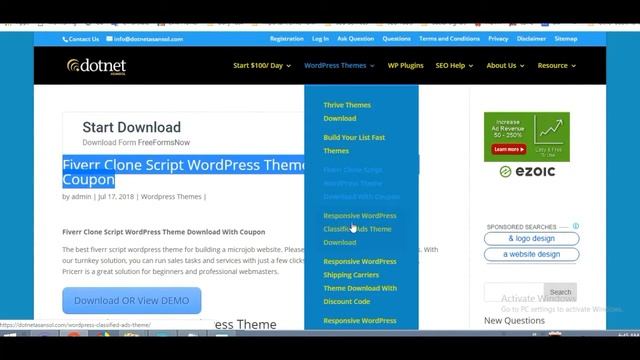The height and width of the screenshot is (360, 640).
Task: Click the Fiverr Clone Script post title
Action: [184, 172]
